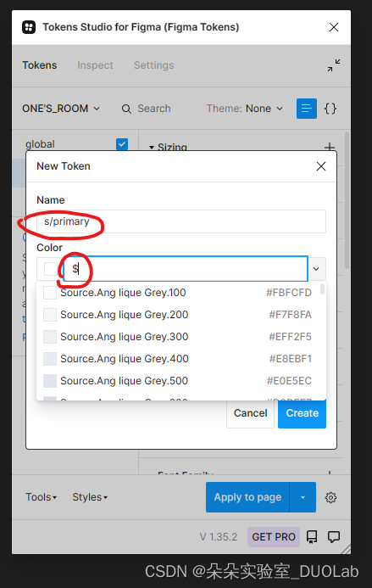372x588 pixels.
Task: Collapse the plugin with the minimize arrows icon
Action: coord(333,65)
